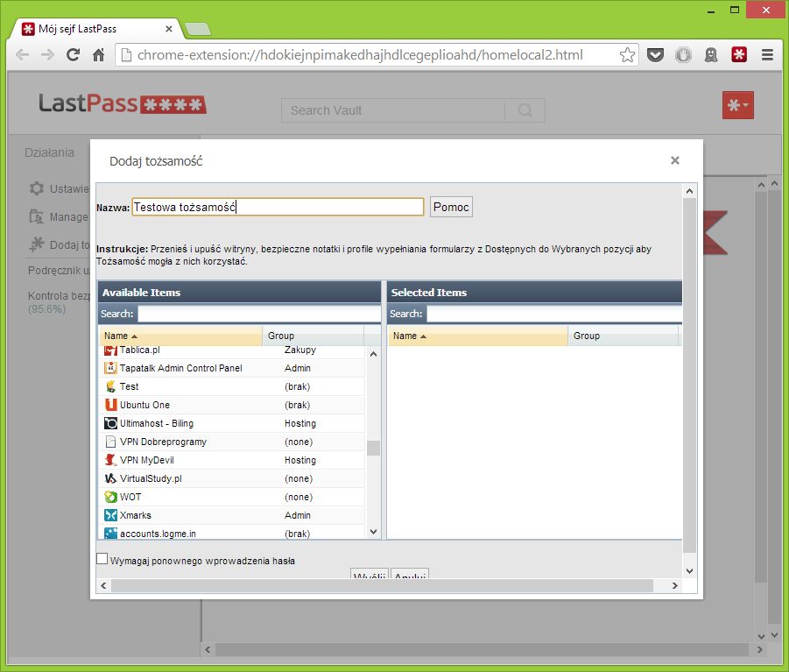Click Available Items search field

coord(259,314)
